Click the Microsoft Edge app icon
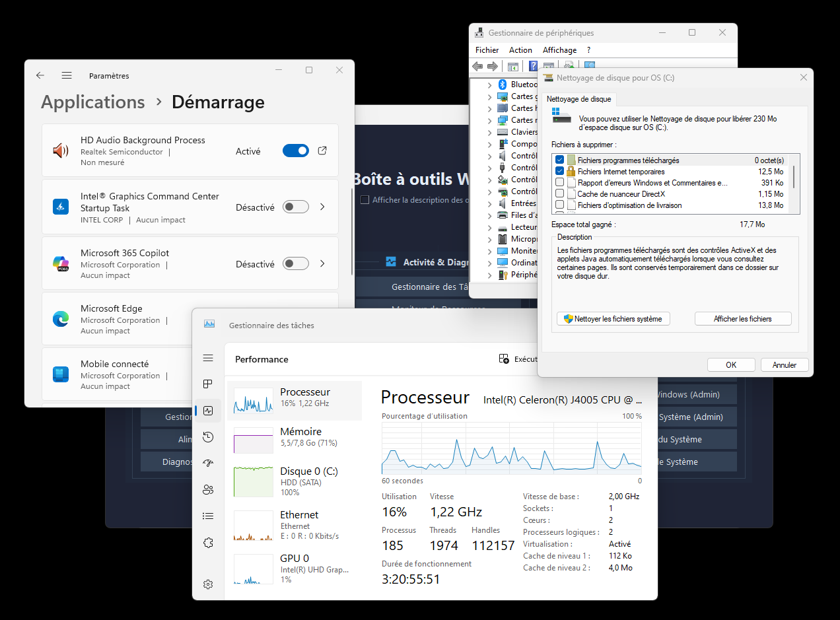The height and width of the screenshot is (620, 840). click(61, 319)
